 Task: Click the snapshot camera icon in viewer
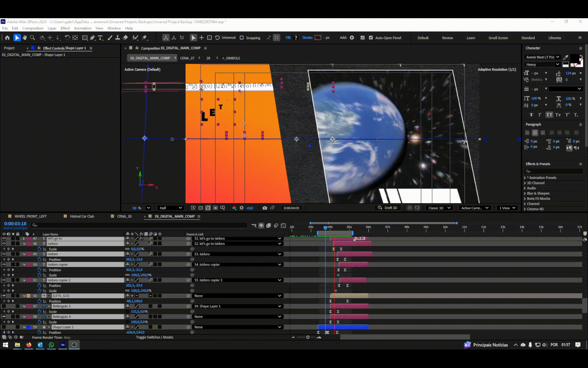(265, 208)
